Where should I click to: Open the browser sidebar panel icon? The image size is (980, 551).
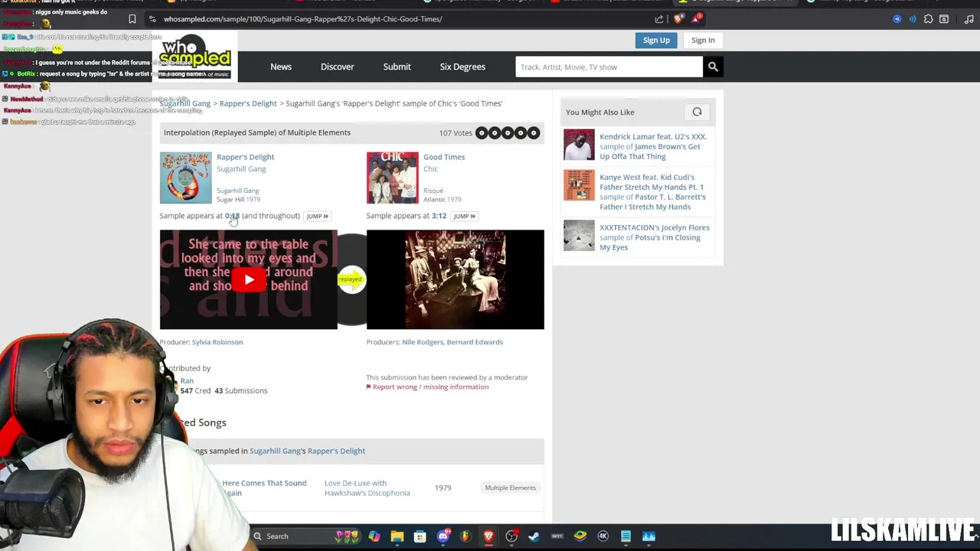944,19
